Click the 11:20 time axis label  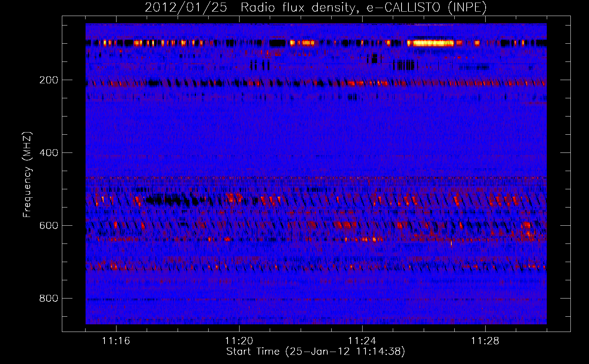tap(239, 341)
